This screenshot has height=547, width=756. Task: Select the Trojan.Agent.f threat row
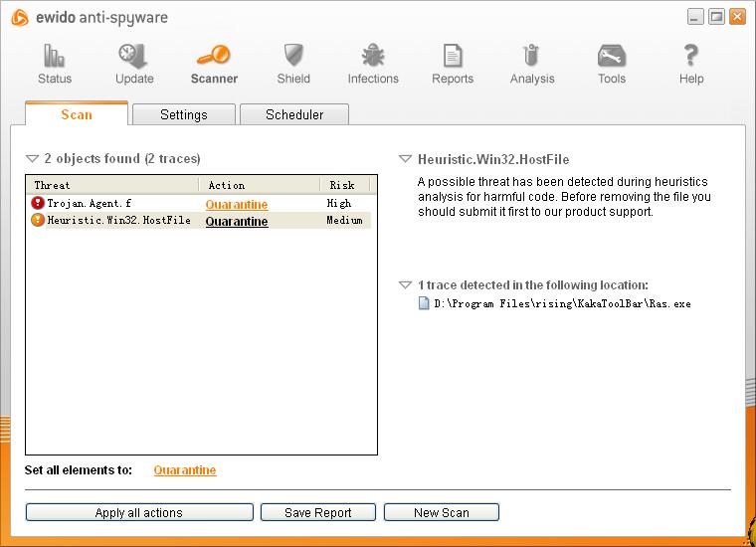tap(199, 203)
